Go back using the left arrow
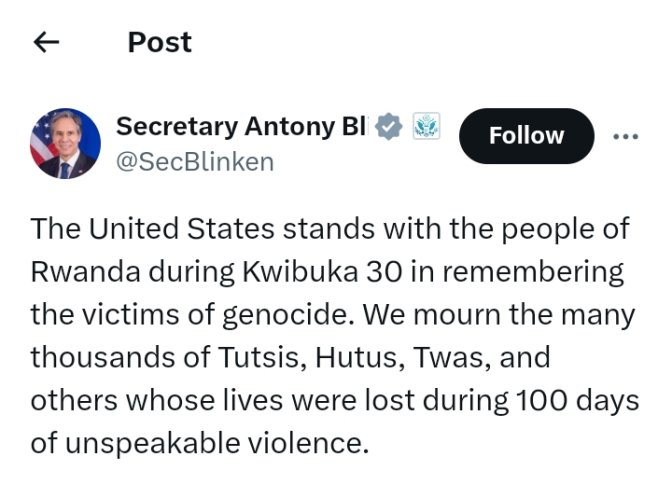This screenshot has height=484, width=672. point(47,42)
